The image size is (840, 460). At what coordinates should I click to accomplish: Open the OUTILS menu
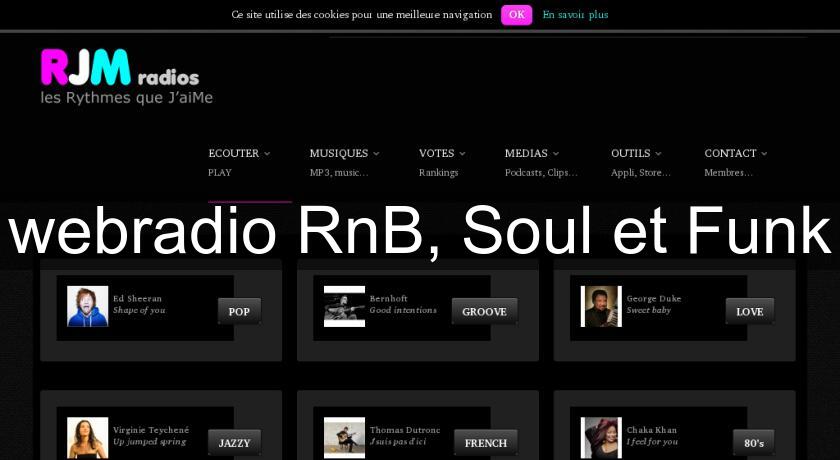[631, 153]
